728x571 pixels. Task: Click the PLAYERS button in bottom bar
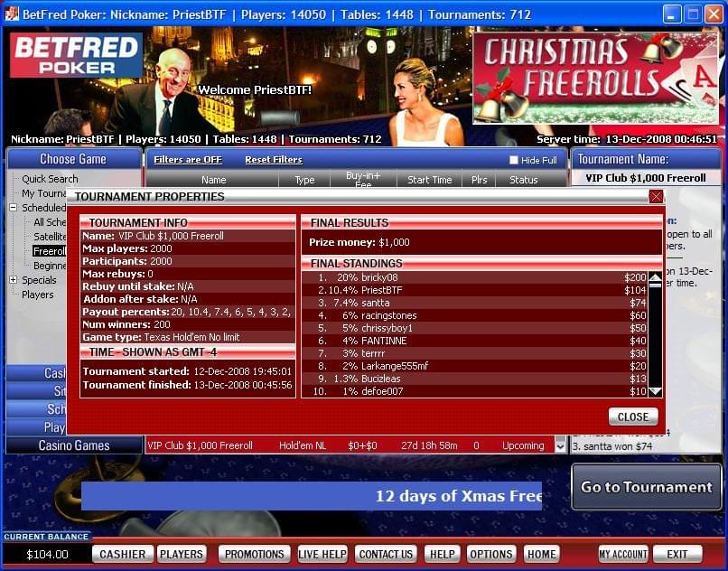pyautogui.click(x=182, y=554)
